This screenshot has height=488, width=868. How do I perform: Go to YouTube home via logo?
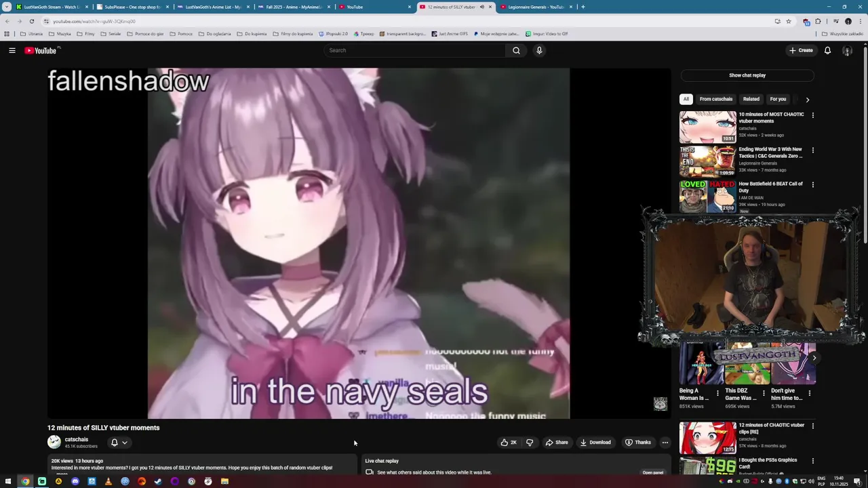click(41, 50)
